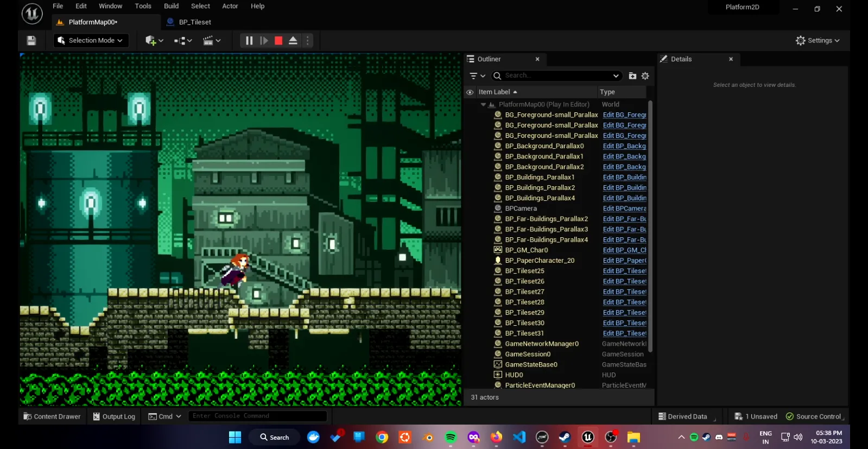868x449 pixels.
Task: Open the Build menu
Action: tap(171, 6)
